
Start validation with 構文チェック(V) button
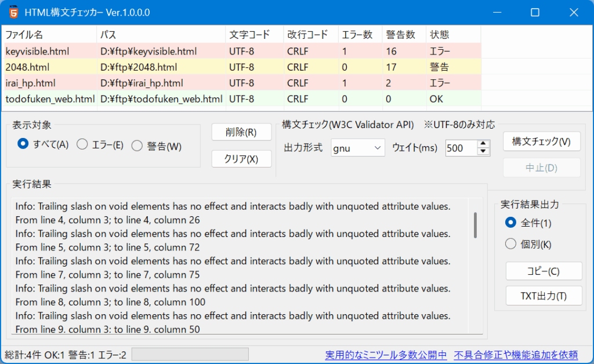pos(541,141)
